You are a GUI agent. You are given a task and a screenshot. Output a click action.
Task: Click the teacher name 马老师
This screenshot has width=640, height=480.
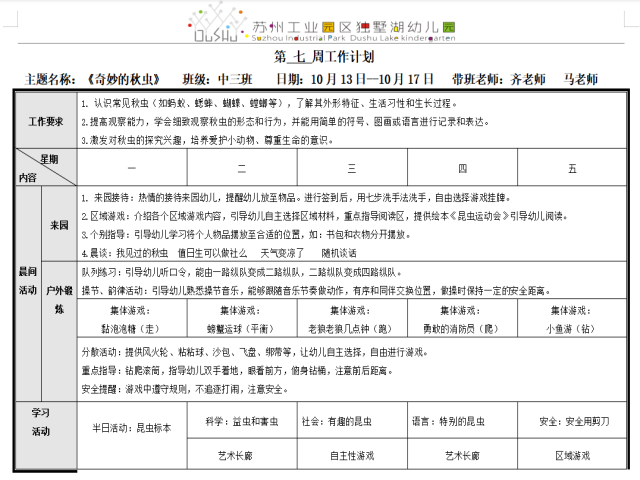tap(581, 78)
